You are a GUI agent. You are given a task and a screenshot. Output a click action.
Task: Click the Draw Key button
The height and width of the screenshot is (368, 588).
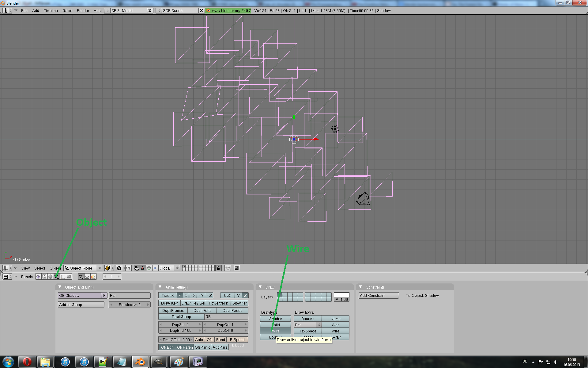169,303
